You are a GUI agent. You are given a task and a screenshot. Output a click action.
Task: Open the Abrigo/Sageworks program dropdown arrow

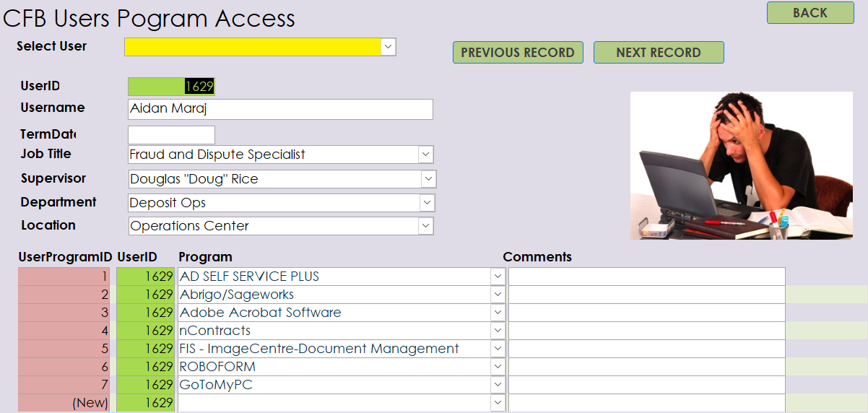click(x=498, y=295)
